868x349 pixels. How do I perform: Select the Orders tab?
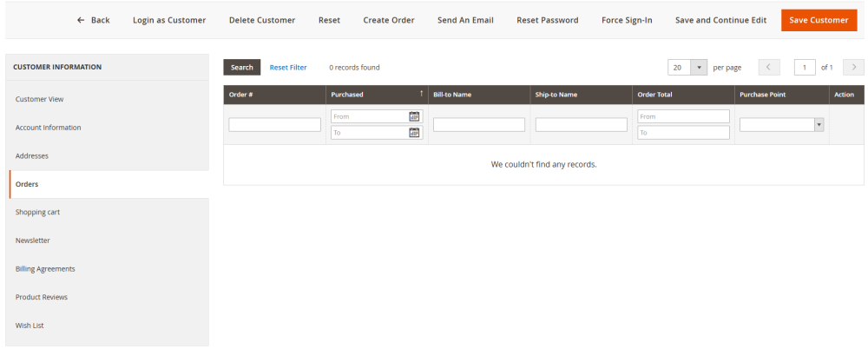pyautogui.click(x=109, y=184)
